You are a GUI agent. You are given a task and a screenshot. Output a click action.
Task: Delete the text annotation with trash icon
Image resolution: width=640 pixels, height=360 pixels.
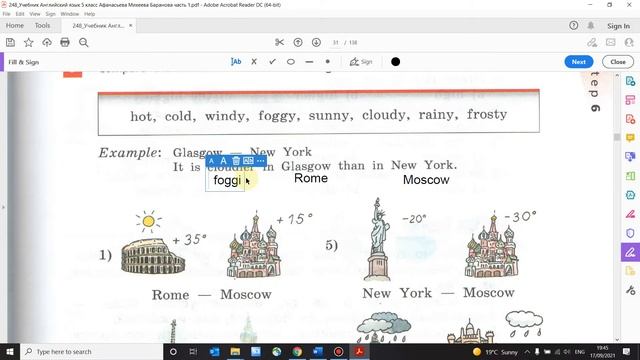click(x=236, y=161)
